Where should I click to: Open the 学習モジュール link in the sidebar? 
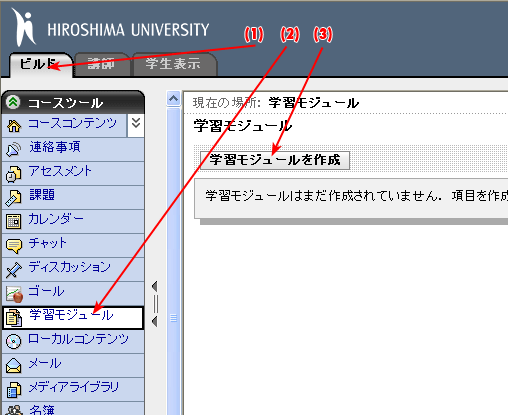pyautogui.click(x=71, y=315)
